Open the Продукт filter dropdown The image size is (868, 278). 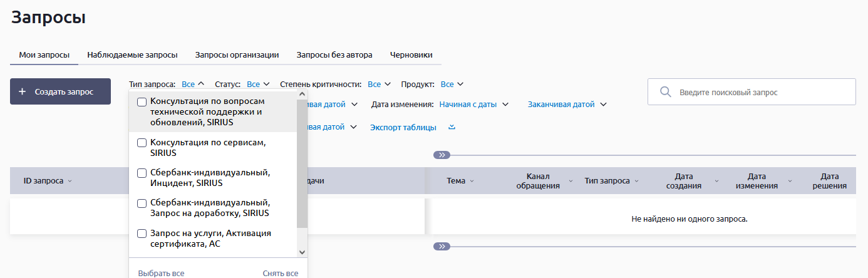click(452, 84)
